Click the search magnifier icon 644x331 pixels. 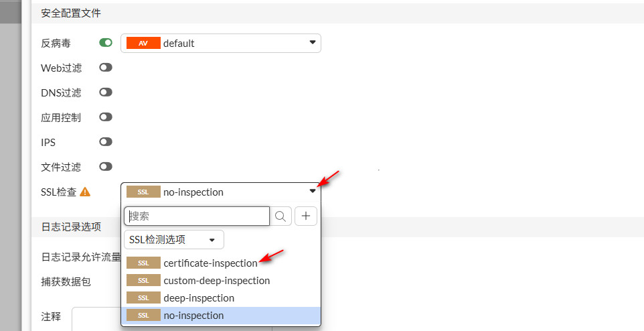[280, 216]
